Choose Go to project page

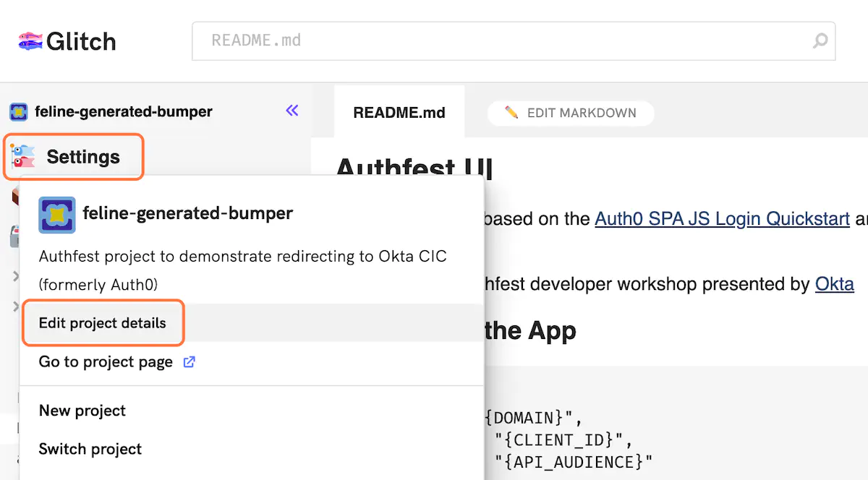[106, 361]
